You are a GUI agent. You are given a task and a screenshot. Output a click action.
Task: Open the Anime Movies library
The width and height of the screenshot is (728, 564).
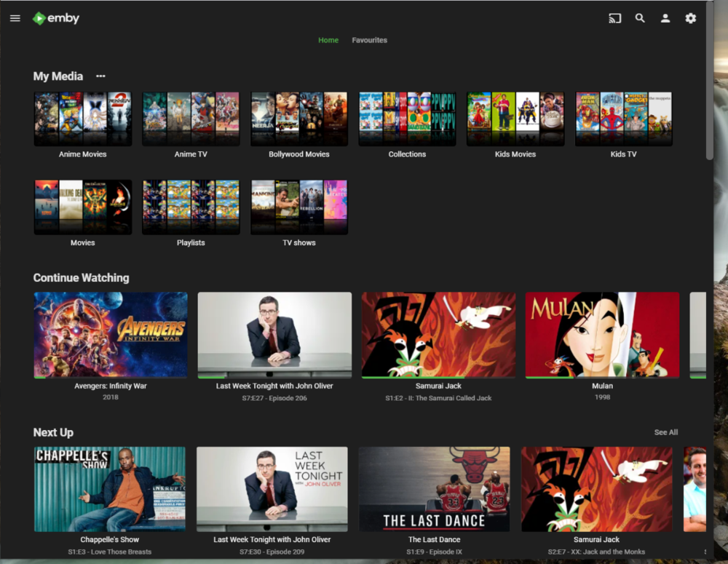tap(83, 119)
